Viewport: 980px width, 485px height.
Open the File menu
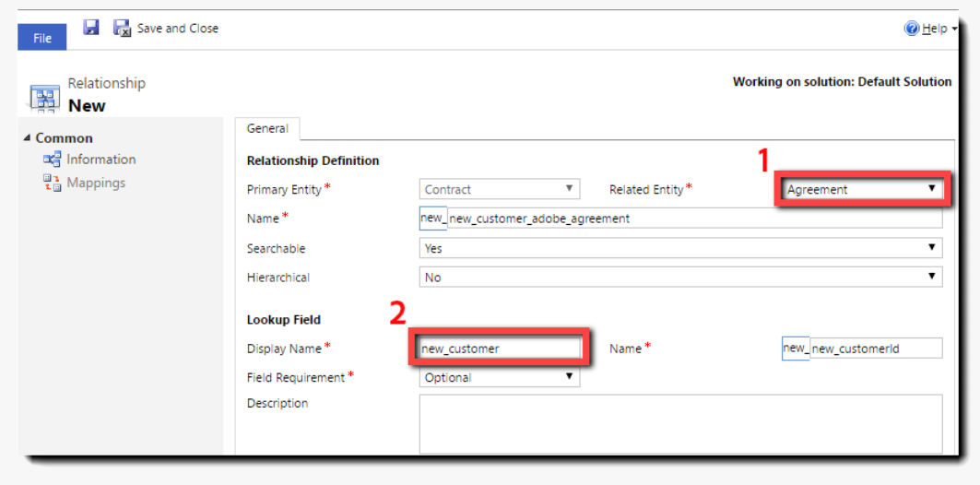coord(41,38)
